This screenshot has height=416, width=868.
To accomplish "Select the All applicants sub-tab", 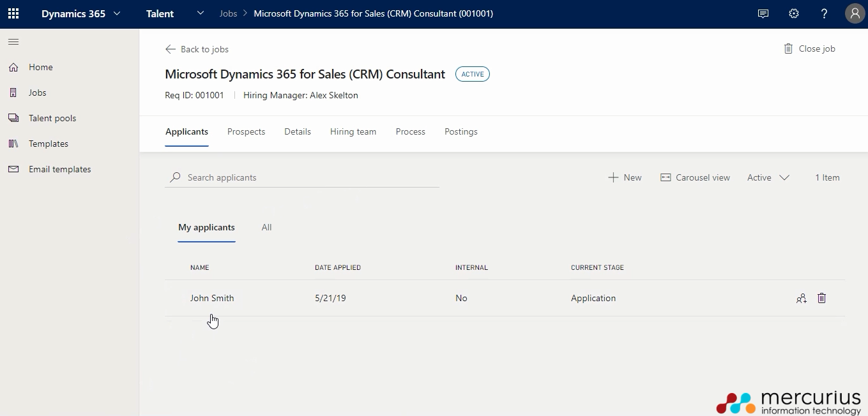I will coord(266,227).
